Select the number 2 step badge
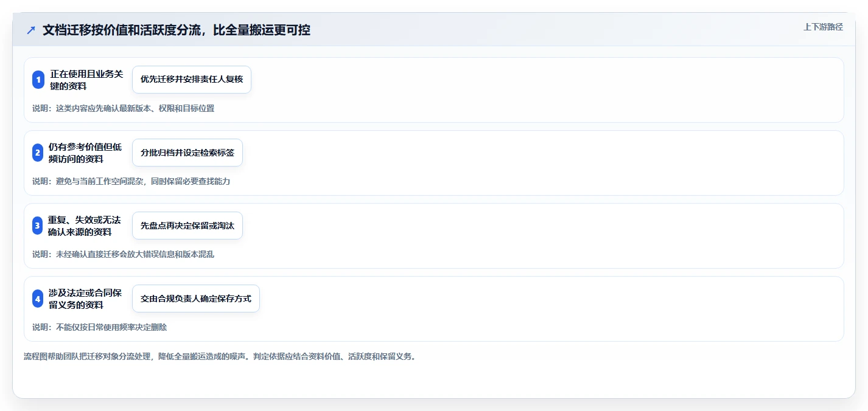Image resolution: width=868 pixels, height=411 pixels. pyautogui.click(x=38, y=153)
